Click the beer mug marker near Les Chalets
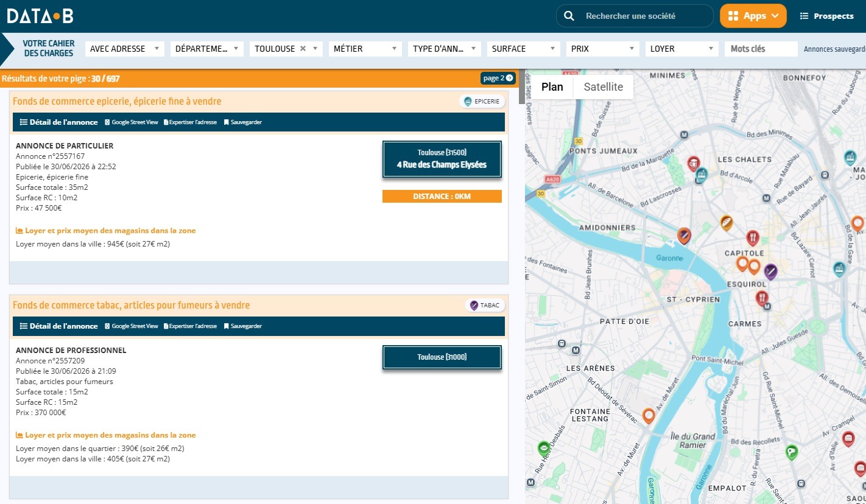 click(693, 163)
